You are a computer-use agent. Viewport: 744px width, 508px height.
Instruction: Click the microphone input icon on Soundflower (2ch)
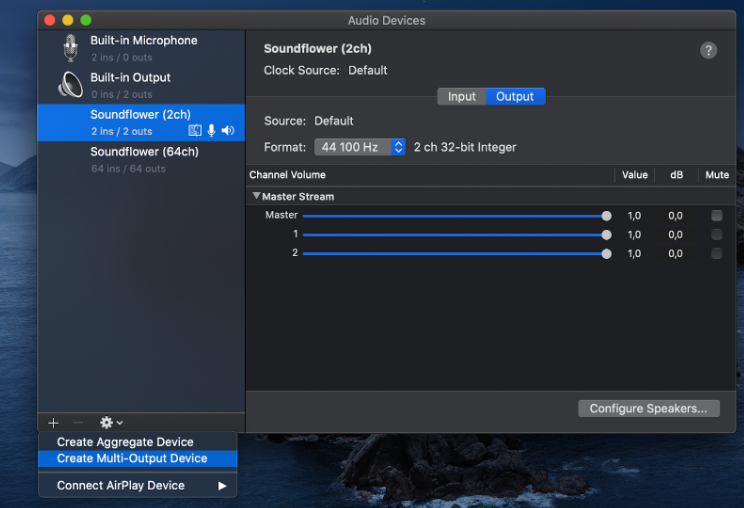pyautogui.click(x=211, y=131)
